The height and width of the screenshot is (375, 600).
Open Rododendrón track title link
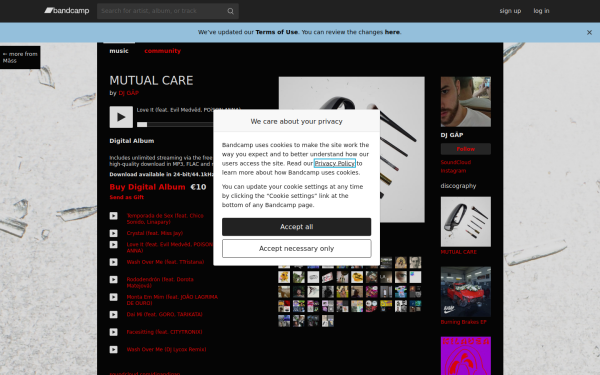coord(160,282)
